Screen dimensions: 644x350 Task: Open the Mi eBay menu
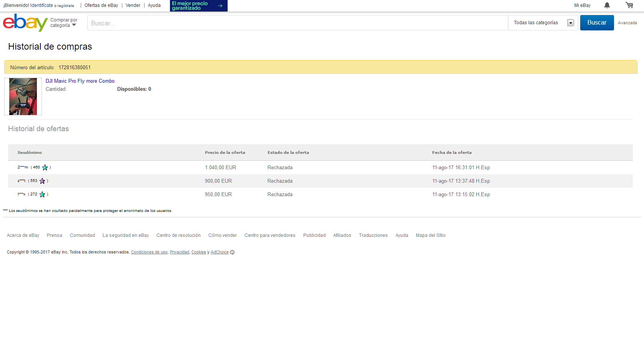tap(582, 5)
